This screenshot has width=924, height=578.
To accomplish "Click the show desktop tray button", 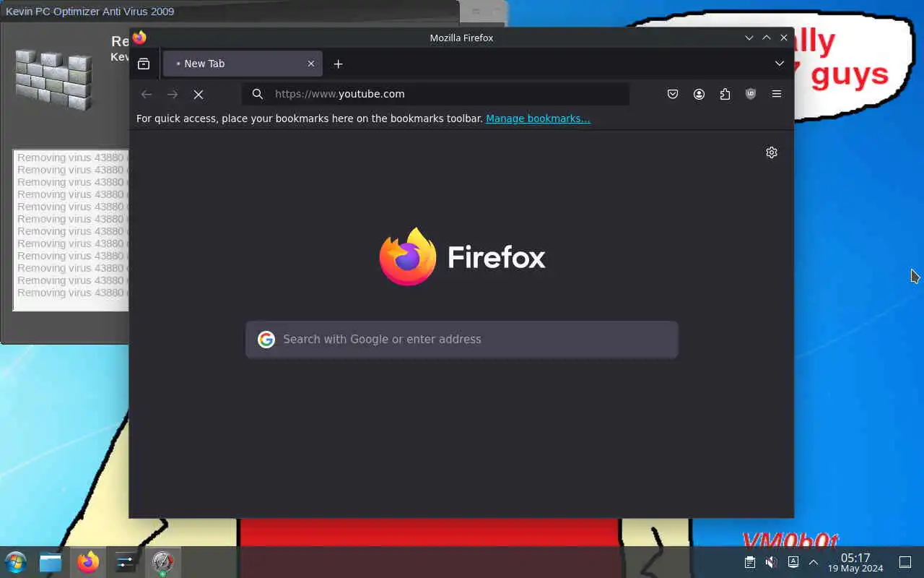I will coord(905,562).
